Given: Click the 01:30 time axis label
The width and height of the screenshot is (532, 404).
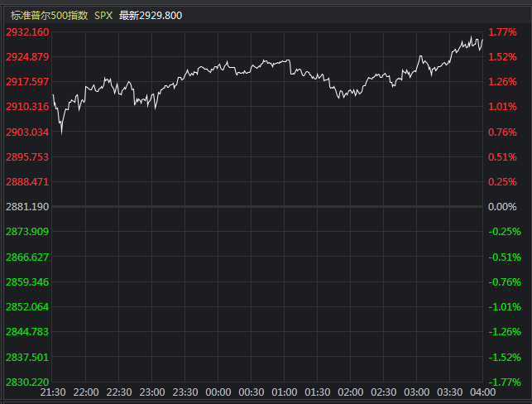Looking at the screenshot, I should [317, 392].
